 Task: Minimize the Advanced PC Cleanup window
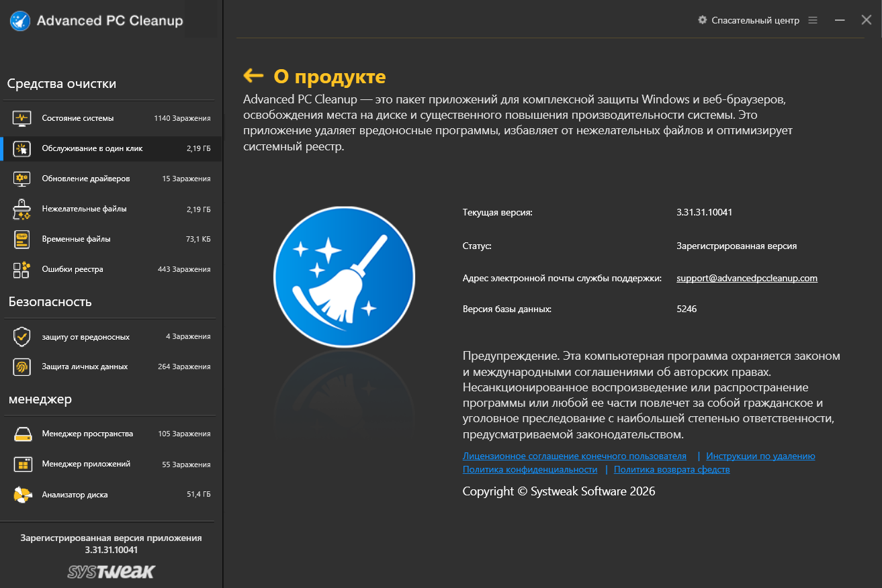[840, 20]
